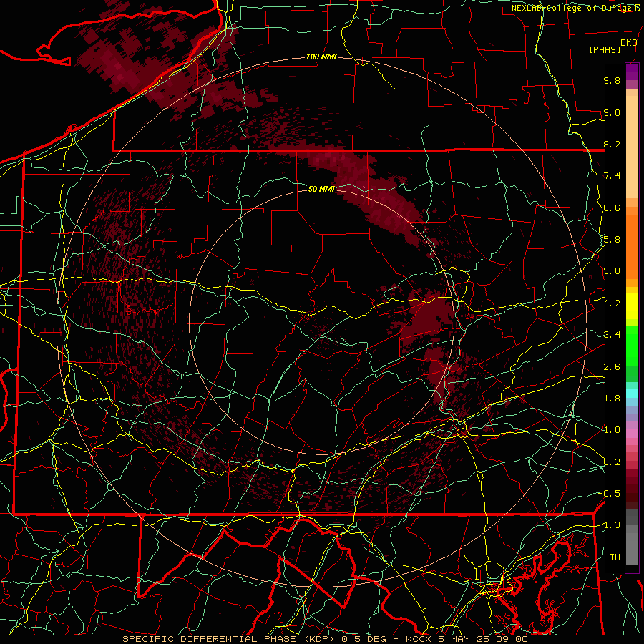Viewport: 644px width, 644px height.
Task: Pick the bright orange segment of color scale
Action: tap(632, 246)
